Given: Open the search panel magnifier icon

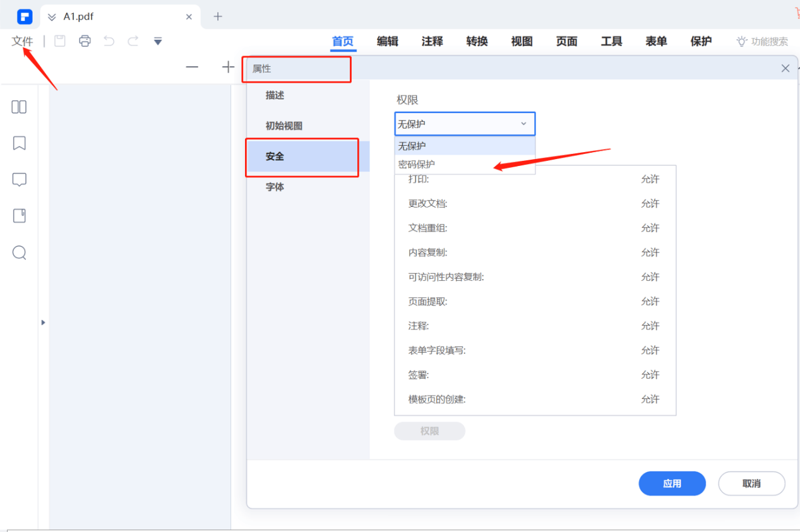Looking at the screenshot, I should pyautogui.click(x=20, y=253).
